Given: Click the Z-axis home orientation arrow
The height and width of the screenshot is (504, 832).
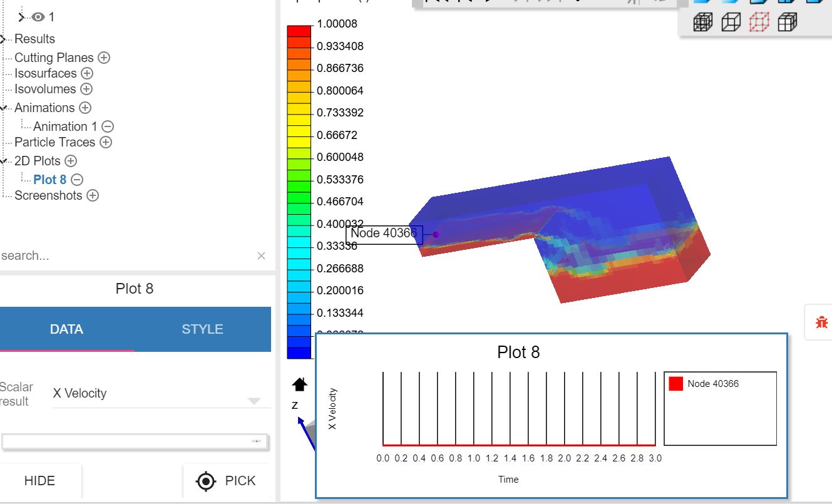Looking at the screenshot, I should point(299,384).
